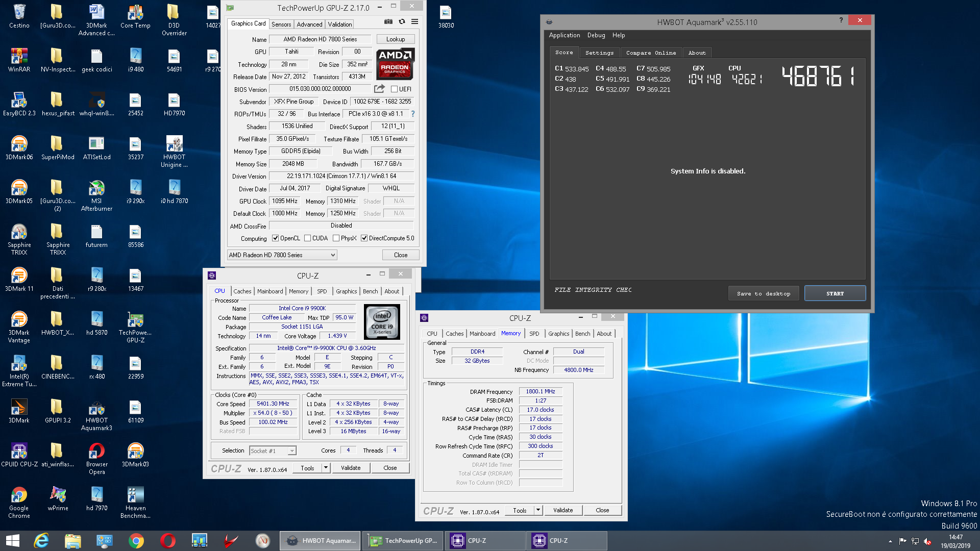Click the START button in Aquamark
The height and width of the screenshot is (551, 980).
tap(835, 293)
